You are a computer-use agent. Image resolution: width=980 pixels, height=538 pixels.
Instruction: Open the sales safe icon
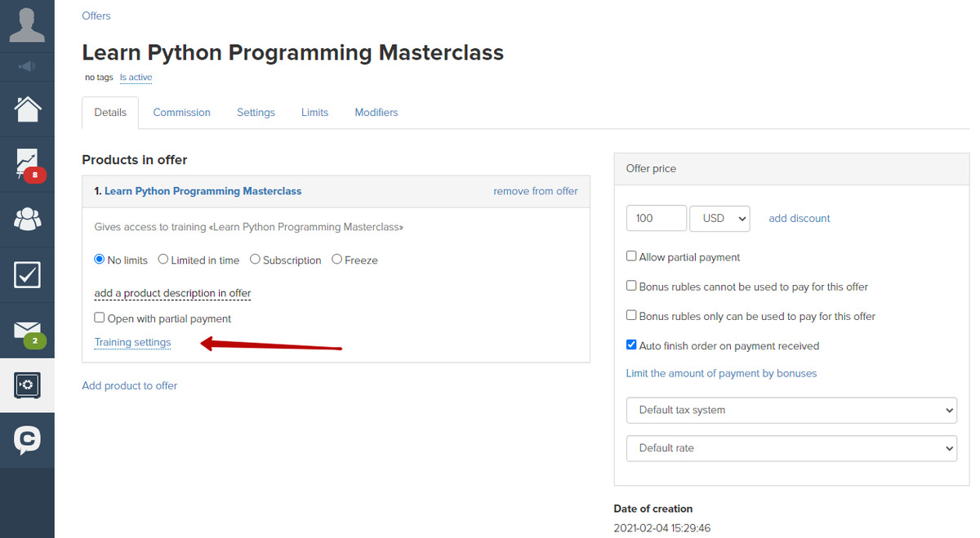point(27,385)
